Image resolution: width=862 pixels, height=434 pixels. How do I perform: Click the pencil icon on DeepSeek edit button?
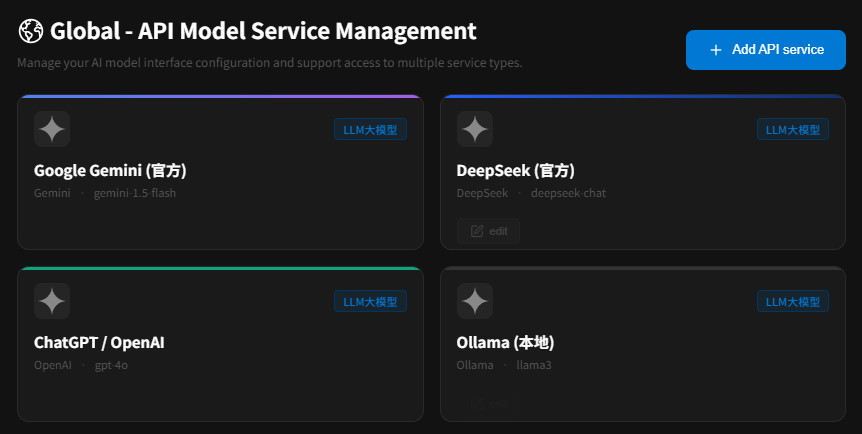coord(477,231)
